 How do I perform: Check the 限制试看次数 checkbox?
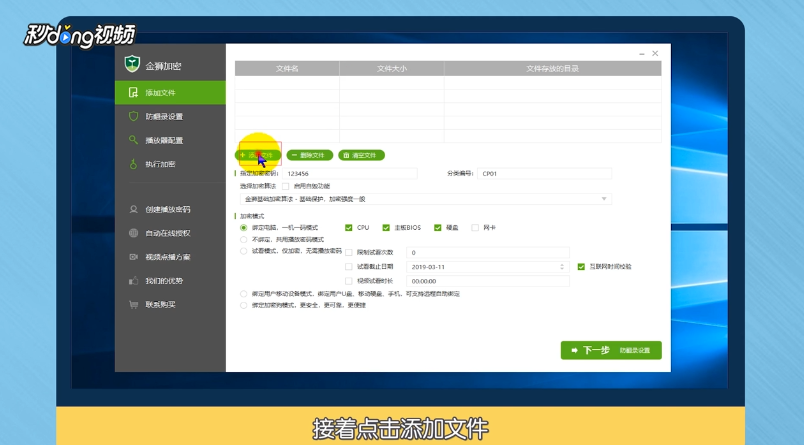[x=349, y=252]
